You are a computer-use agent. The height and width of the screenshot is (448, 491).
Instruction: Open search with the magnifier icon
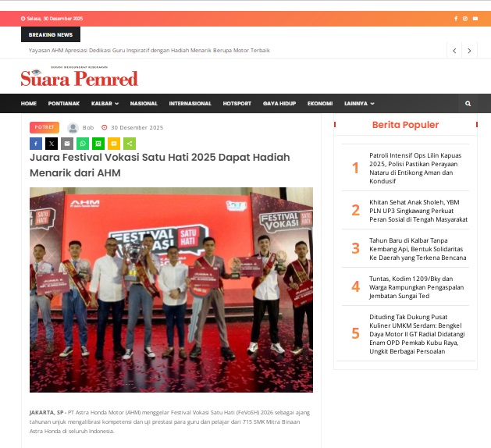pyautogui.click(x=468, y=103)
